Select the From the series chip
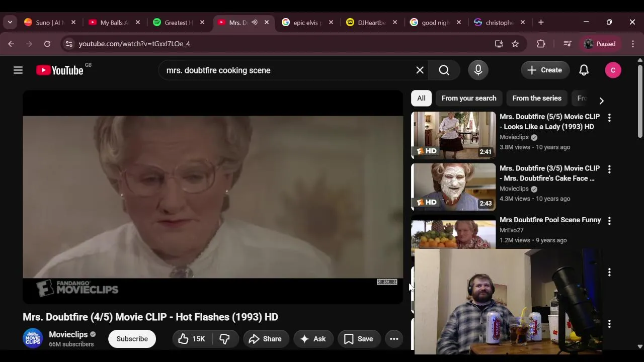 point(537,98)
